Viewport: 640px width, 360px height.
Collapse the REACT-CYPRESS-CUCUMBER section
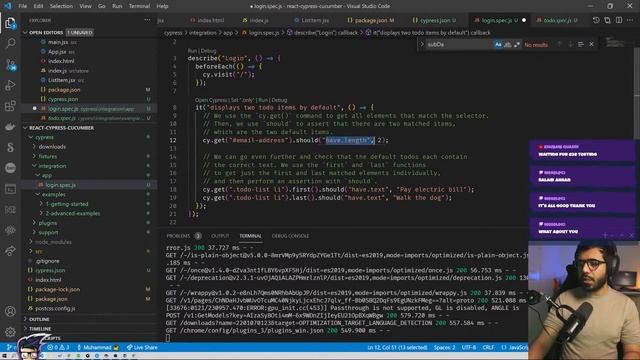[25, 128]
